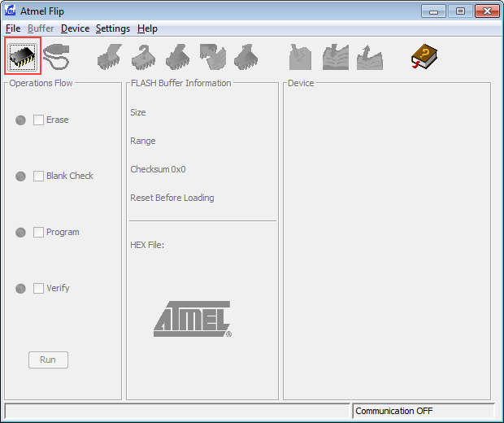
Task: Click the Blank Check Target Device icon
Action: tap(144, 57)
